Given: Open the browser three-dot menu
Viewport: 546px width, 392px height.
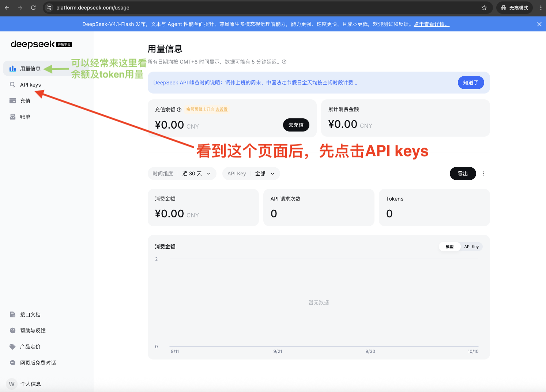Looking at the screenshot, I should tap(541, 8).
